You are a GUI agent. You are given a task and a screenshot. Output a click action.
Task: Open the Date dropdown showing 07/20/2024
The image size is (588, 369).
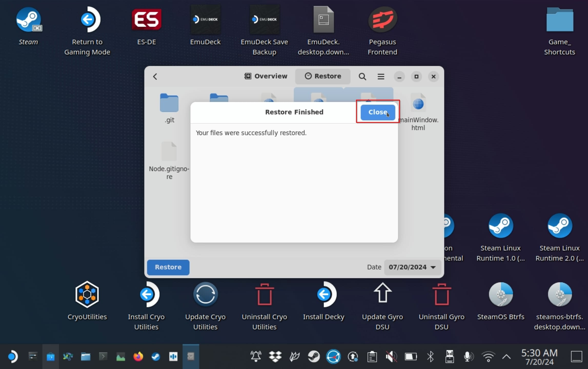[x=412, y=267]
